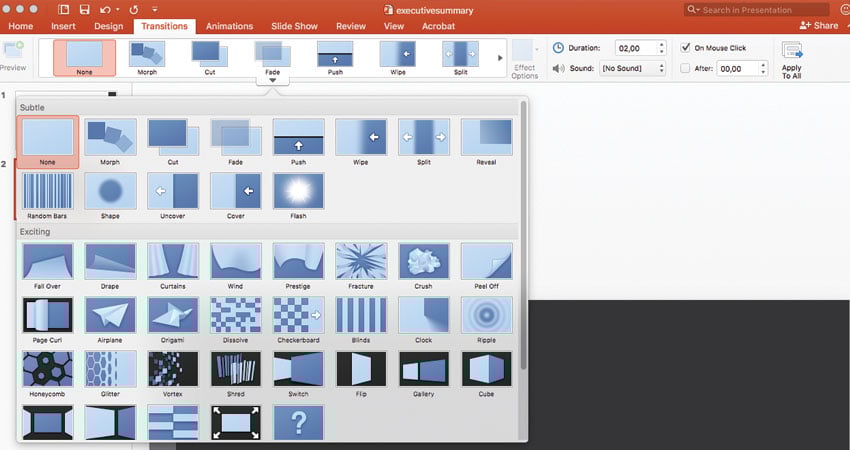Viewport: 850px width, 450px height.
Task: Select the Blinds transition
Action: (360, 320)
